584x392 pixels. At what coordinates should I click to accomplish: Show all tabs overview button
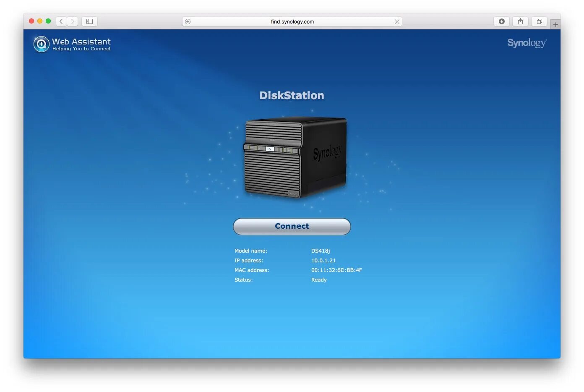539,21
